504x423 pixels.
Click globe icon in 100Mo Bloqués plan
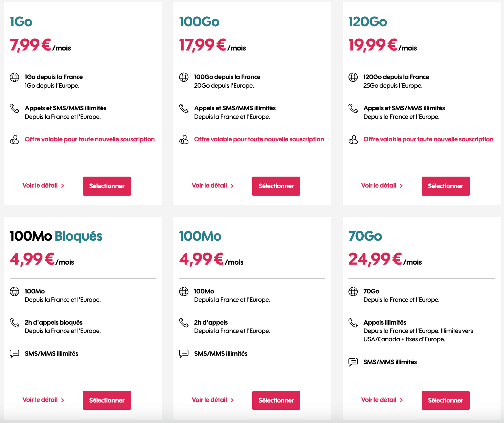point(14,292)
